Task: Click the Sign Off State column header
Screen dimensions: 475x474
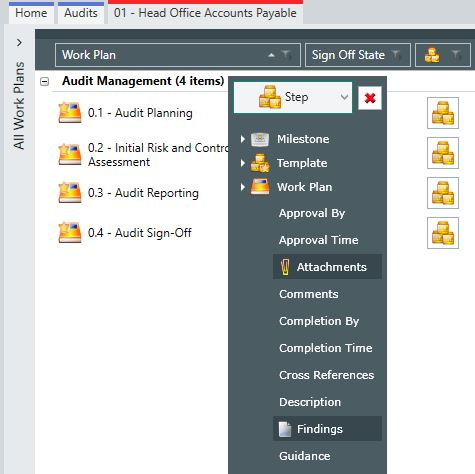Action: (x=358, y=55)
